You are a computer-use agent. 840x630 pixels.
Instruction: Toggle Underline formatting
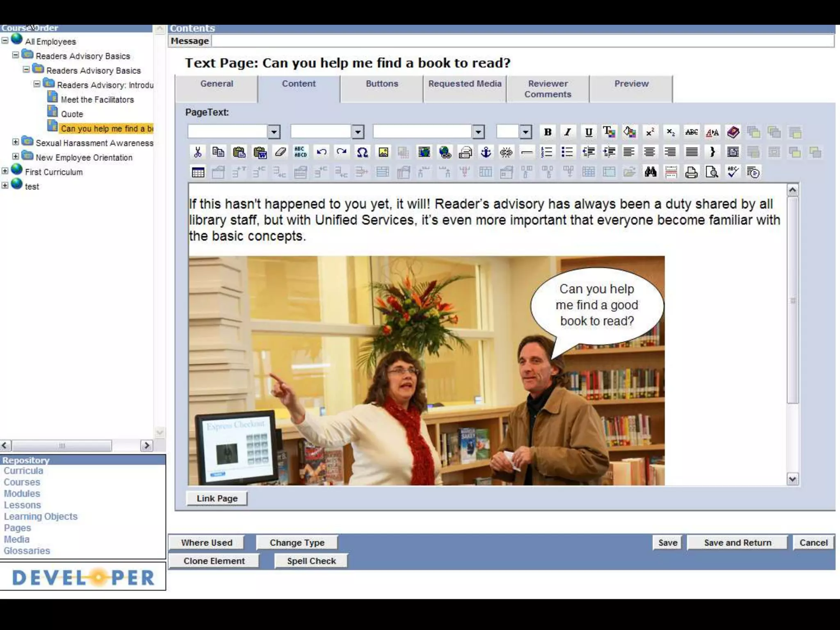click(x=589, y=132)
